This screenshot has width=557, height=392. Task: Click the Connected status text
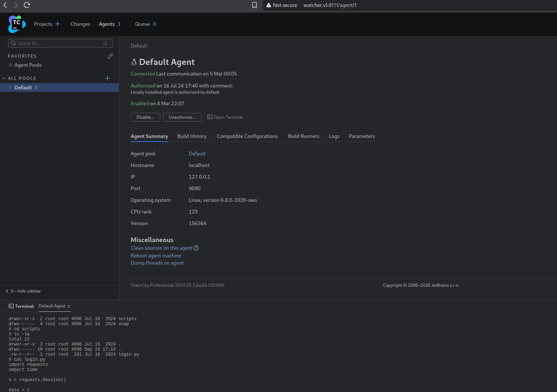click(143, 74)
